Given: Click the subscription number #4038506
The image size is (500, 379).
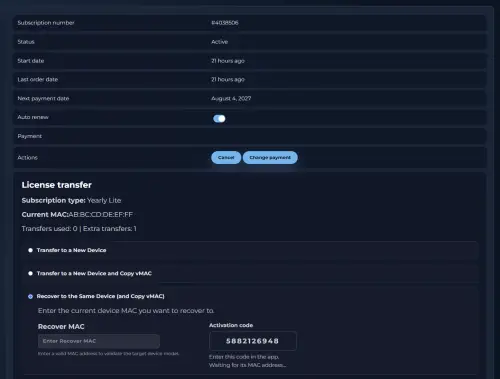Looking at the screenshot, I should (x=225, y=23).
